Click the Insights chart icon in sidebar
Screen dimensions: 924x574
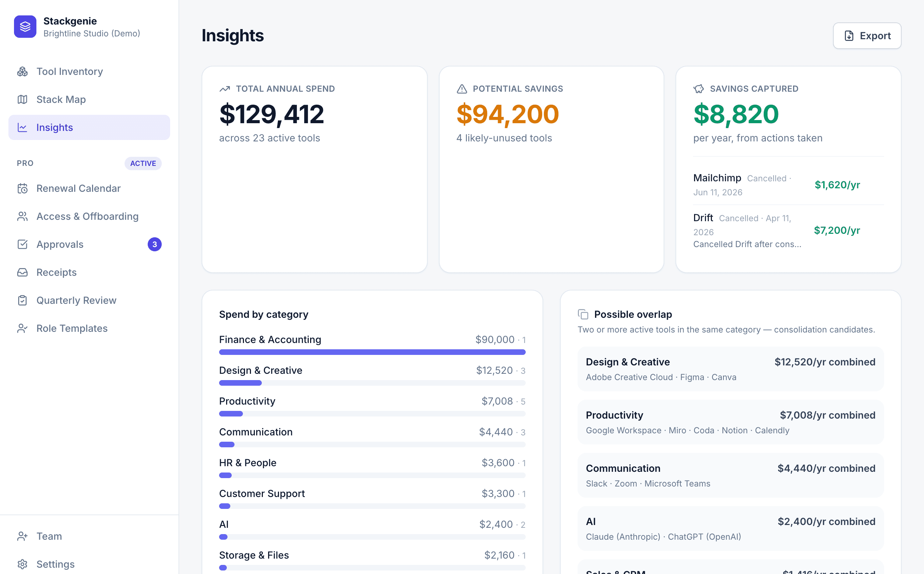(x=22, y=127)
